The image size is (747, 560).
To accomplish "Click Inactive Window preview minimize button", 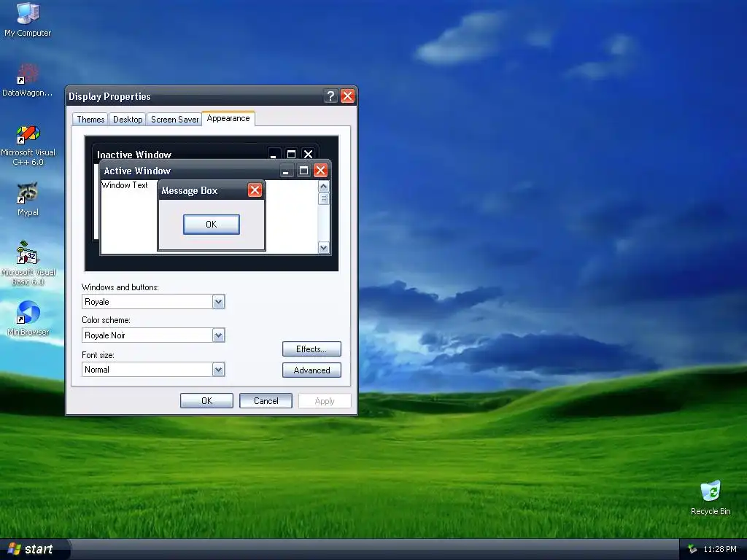I will (274, 155).
